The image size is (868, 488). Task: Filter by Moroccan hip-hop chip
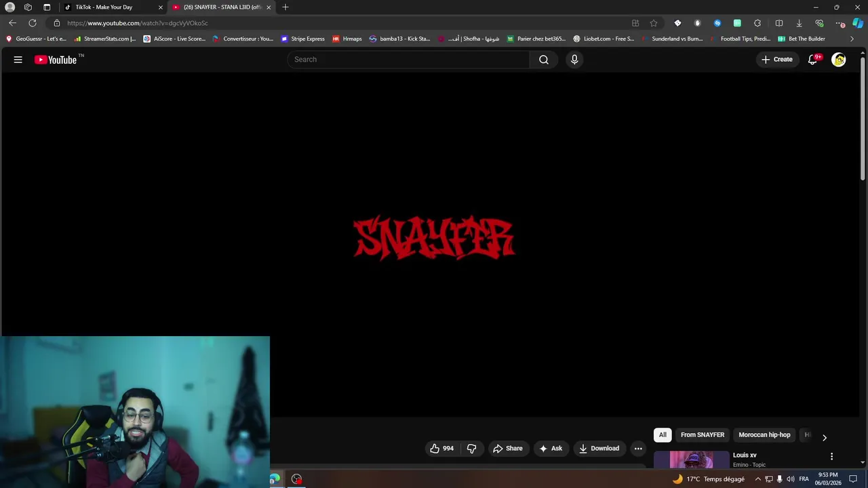coord(764,435)
